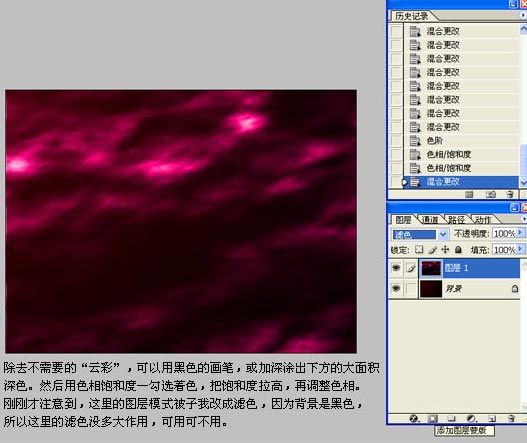The height and width of the screenshot is (443, 527).
Task: Click the brush indicator beside 图层 1
Action: [411, 268]
